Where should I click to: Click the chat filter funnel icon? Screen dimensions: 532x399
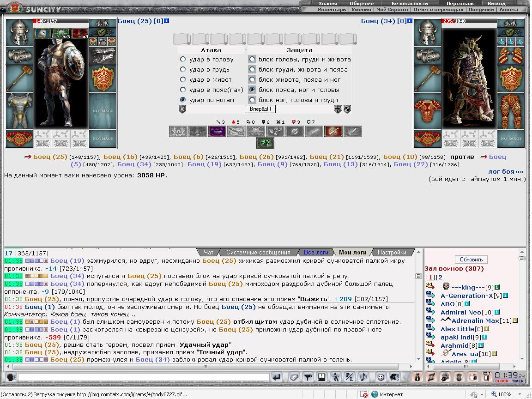coord(308,377)
